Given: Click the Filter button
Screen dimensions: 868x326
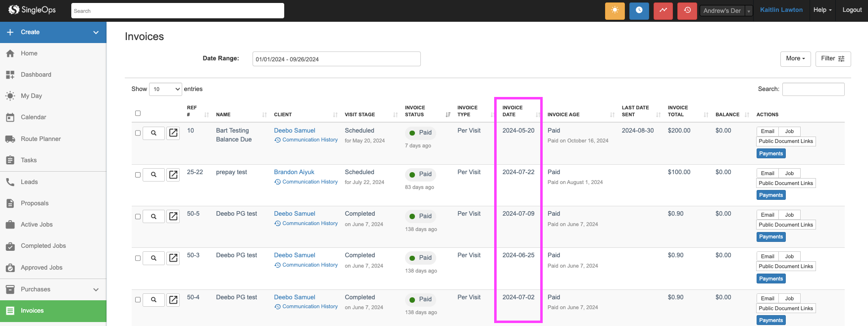Looking at the screenshot, I should (x=832, y=59).
